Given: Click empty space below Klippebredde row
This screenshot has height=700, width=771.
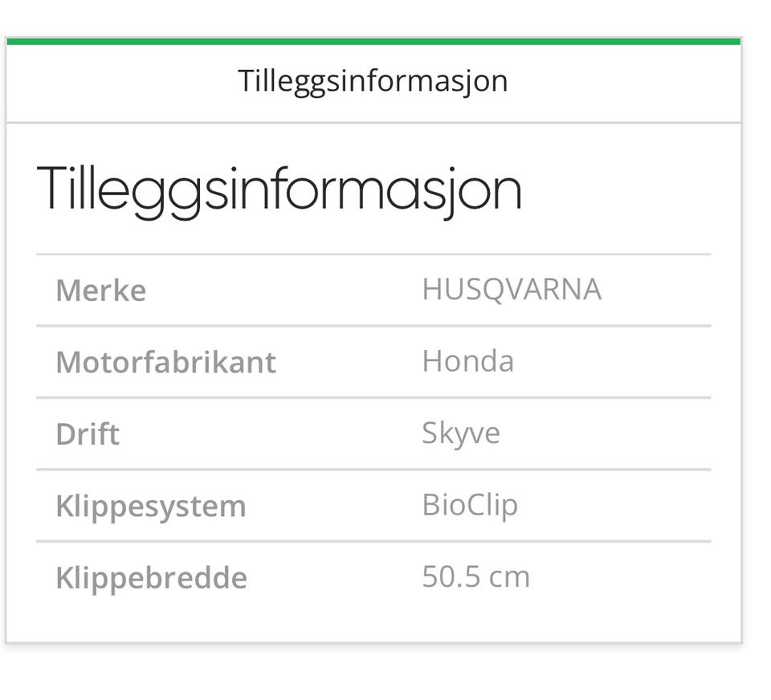Looking at the screenshot, I should coord(373,622).
